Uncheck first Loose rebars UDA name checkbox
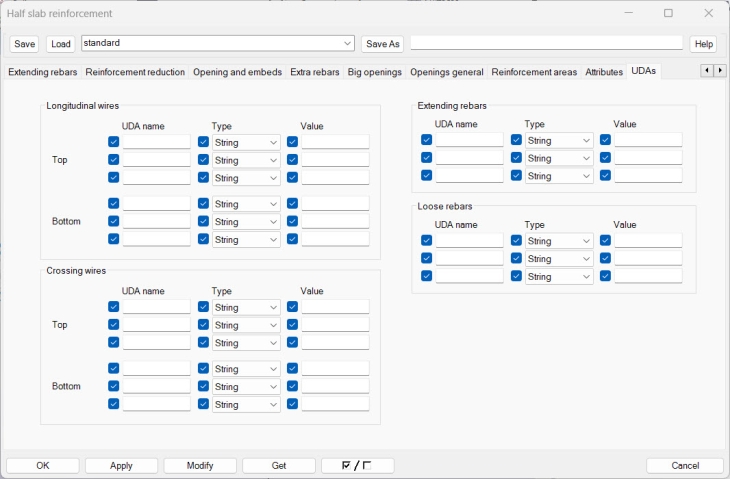This screenshot has height=479, width=730. 427,241
